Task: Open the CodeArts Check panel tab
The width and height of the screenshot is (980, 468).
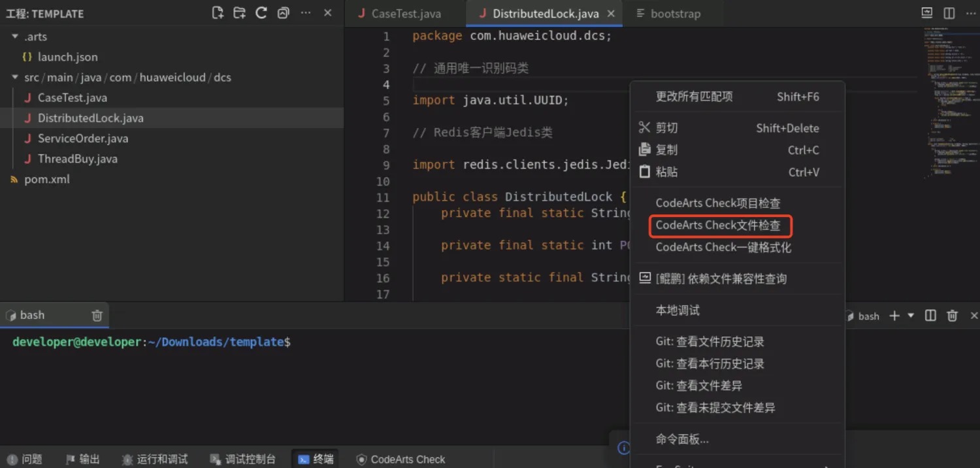Action: [x=401, y=460]
